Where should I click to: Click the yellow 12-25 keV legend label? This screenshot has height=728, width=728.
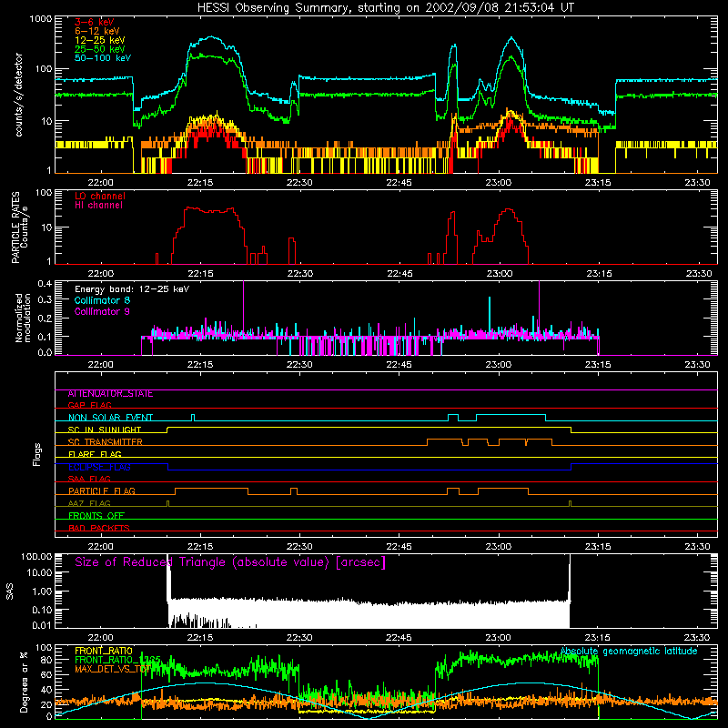tap(100, 40)
